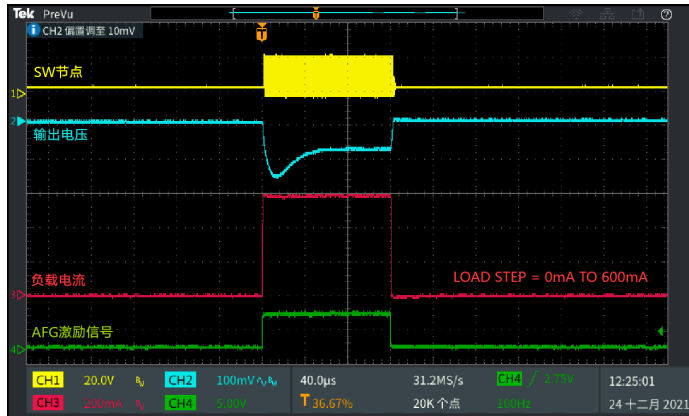
Task: Click the 100Hz trigger frequency readout
Action: 514,403
